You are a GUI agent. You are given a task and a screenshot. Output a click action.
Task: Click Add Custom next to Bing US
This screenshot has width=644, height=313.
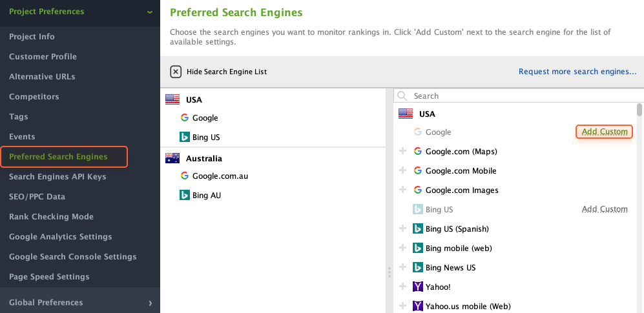605,209
